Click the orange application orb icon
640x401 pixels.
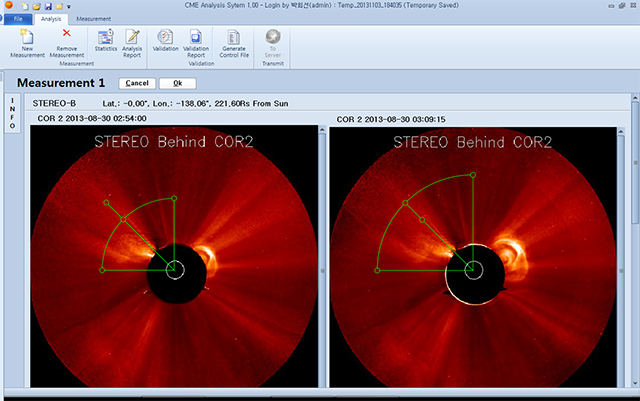pyautogui.click(x=8, y=5)
